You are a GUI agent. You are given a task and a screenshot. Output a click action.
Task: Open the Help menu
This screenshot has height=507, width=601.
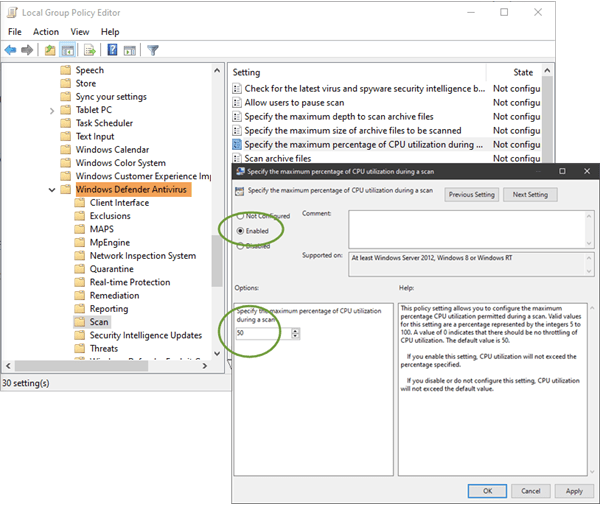(x=110, y=32)
